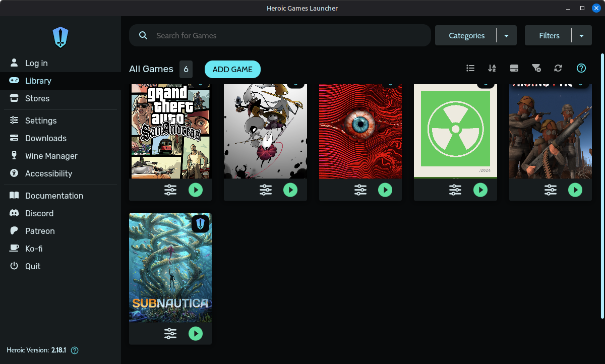Open the red eye game cover

[360, 131]
